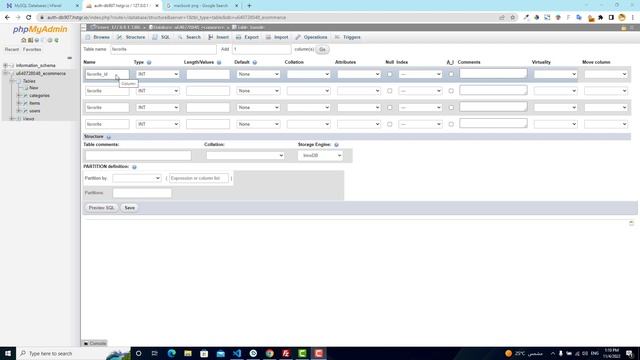Open the table Collation dropdown under Structure
640x360 pixels.
pyautogui.click(x=245, y=156)
